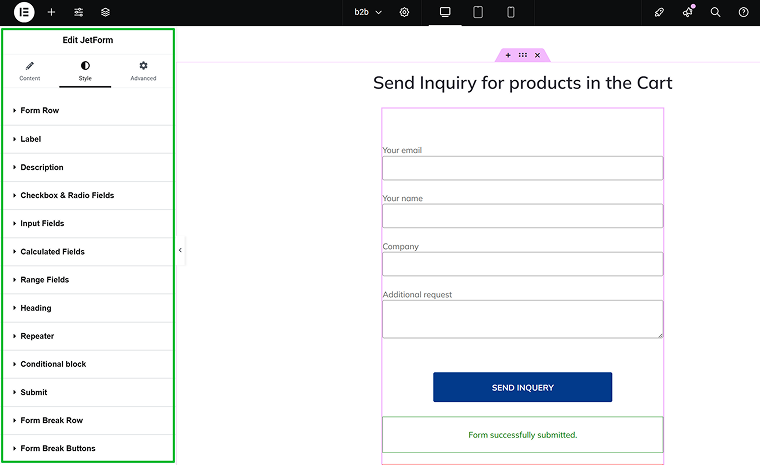Switch to mobile preview mode
The image size is (760, 465).
tap(511, 12)
